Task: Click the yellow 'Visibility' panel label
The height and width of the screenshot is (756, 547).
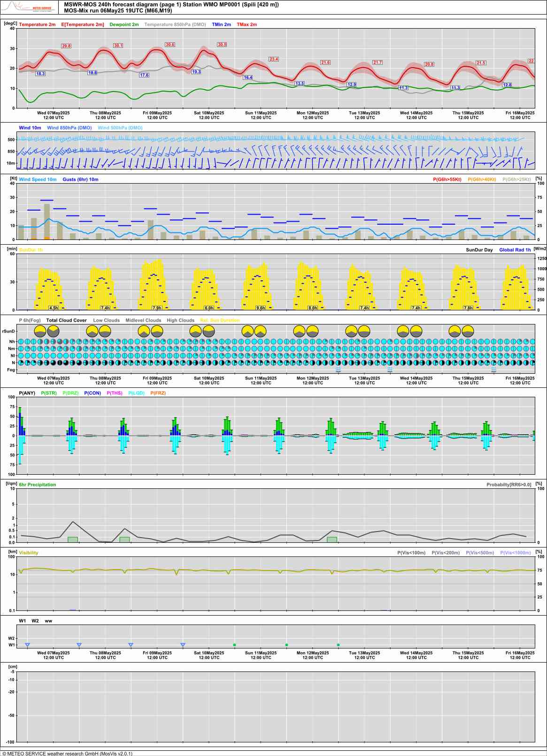Action: (x=29, y=553)
